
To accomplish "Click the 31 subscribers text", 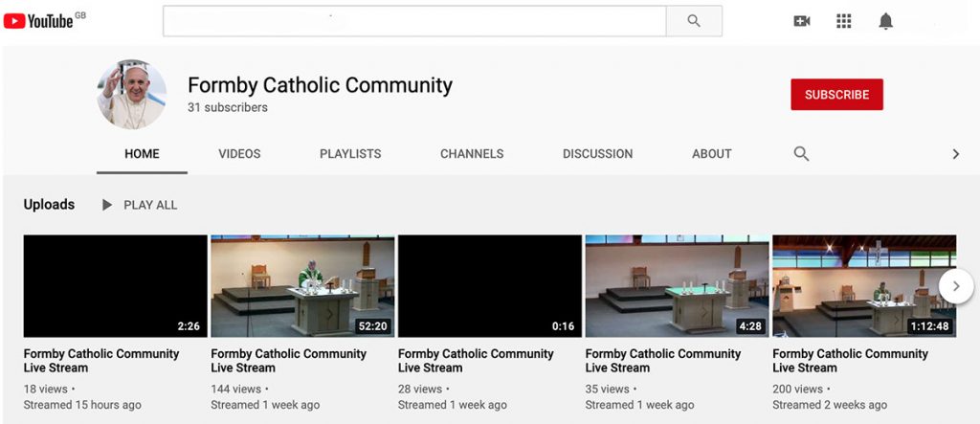I will (228, 107).
